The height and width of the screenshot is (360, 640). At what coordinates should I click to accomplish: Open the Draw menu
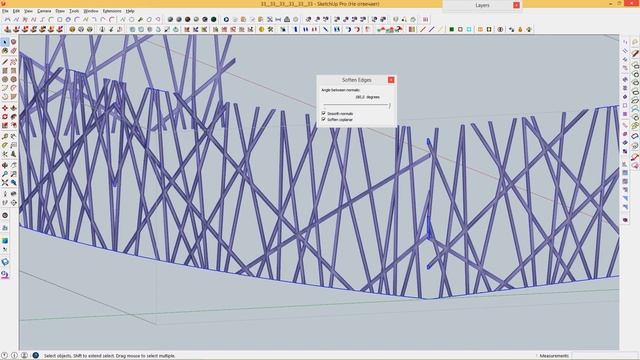tap(60, 11)
